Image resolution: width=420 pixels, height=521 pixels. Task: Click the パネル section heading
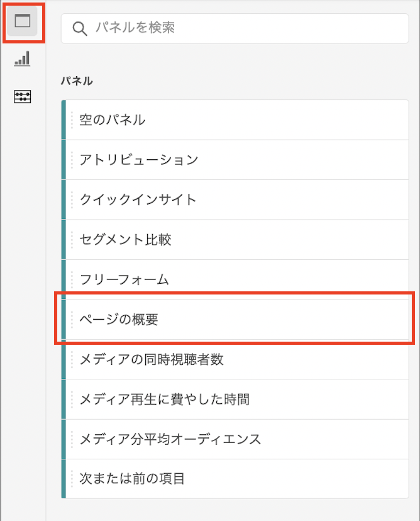(77, 81)
